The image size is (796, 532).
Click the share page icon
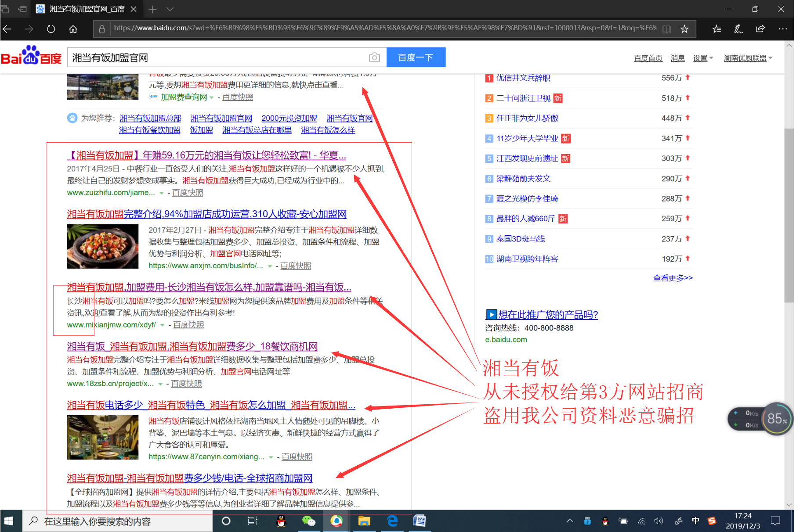click(760, 29)
